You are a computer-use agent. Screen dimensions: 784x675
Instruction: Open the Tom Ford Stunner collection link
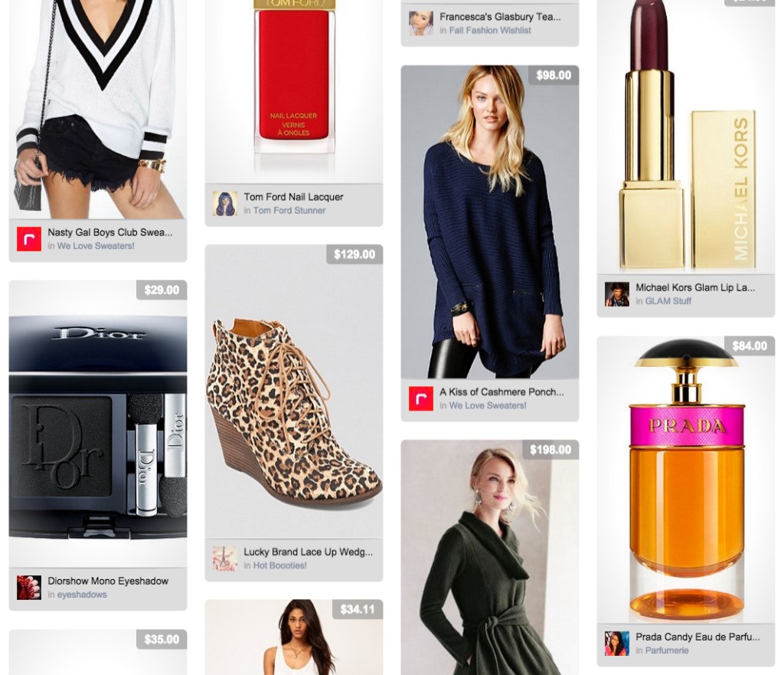[x=289, y=211]
